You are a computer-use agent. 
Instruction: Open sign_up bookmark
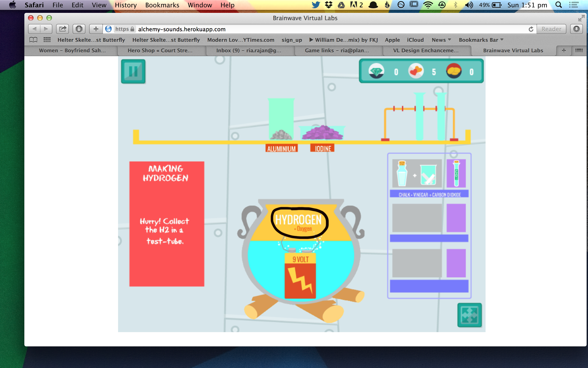click(x=291, y=40)
